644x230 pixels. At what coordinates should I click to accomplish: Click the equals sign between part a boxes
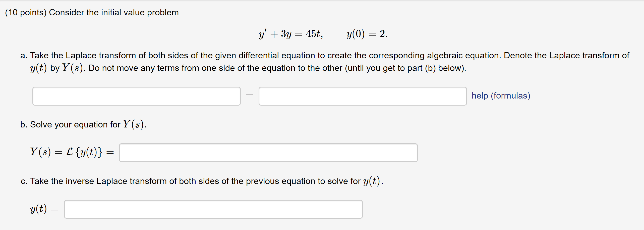(x=249, y=96)
